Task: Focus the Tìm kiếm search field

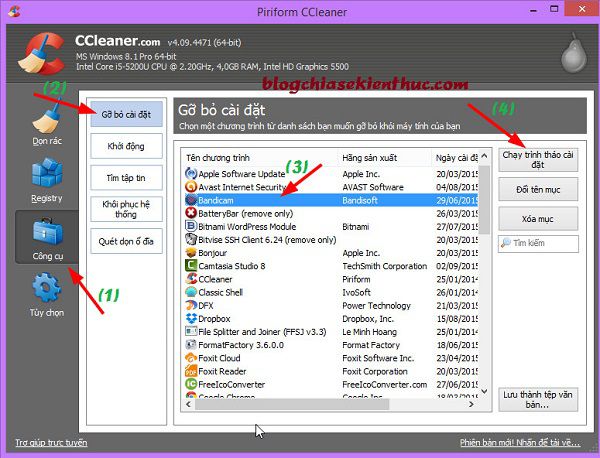Action: (538, 243)
